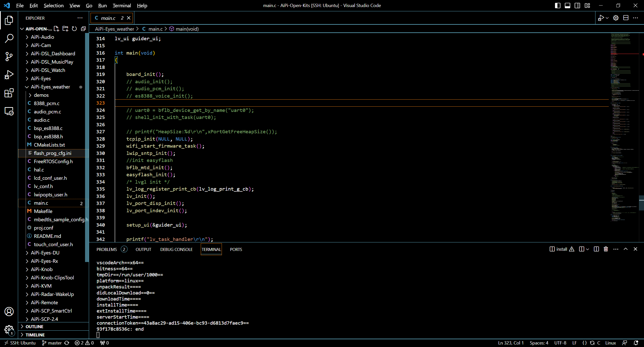The height and width of the screenshot is (347, 644).
Task: Open Makefile in Explorer
Action: click(53, 211)
